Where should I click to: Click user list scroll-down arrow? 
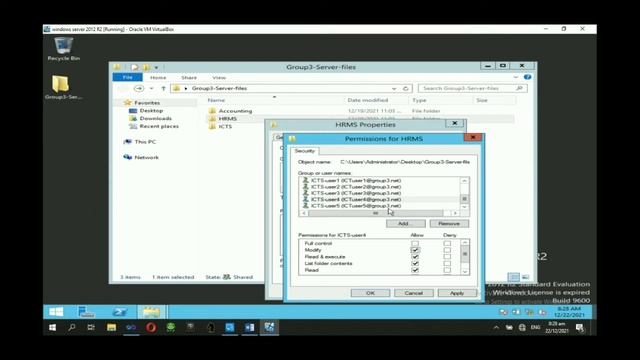[464, 207]
